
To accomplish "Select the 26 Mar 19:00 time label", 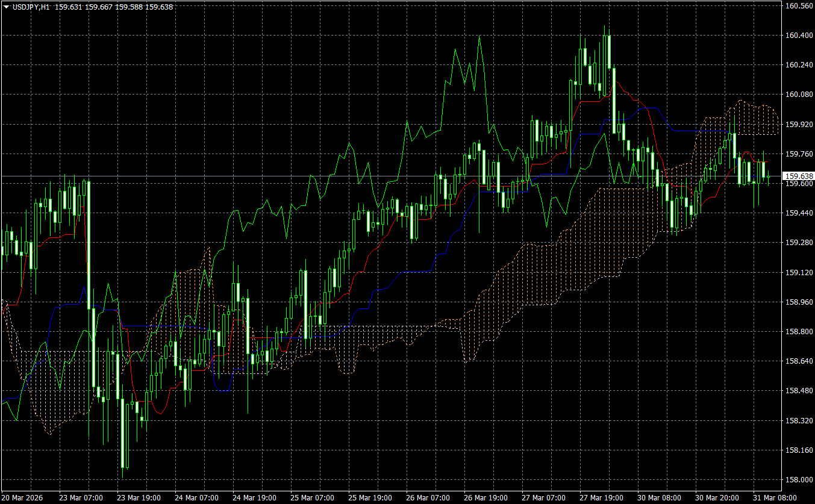I will 486,498.
